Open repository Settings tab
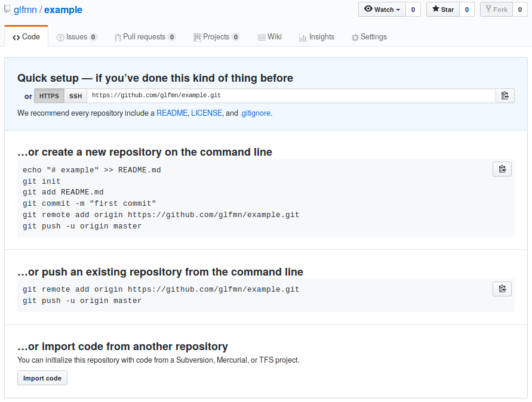 coord(369,37)
